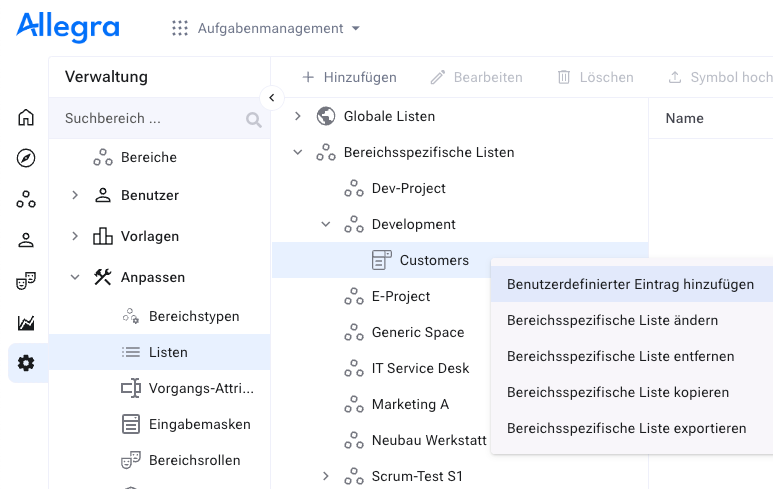Viewport: 773px width, 489px height.
Task: Select the gear administration icon
Action: [26, 363]
